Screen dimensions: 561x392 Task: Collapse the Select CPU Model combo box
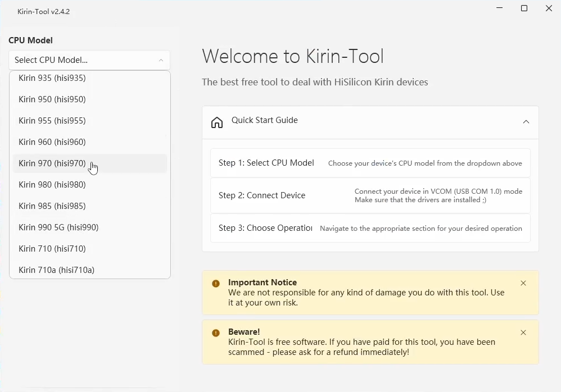[x=89, y=60]
